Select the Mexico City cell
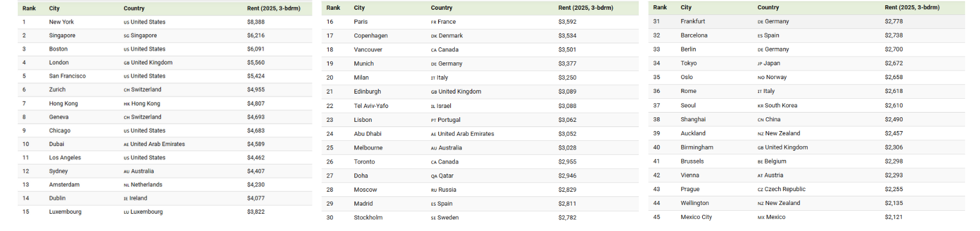 [696, 217]
